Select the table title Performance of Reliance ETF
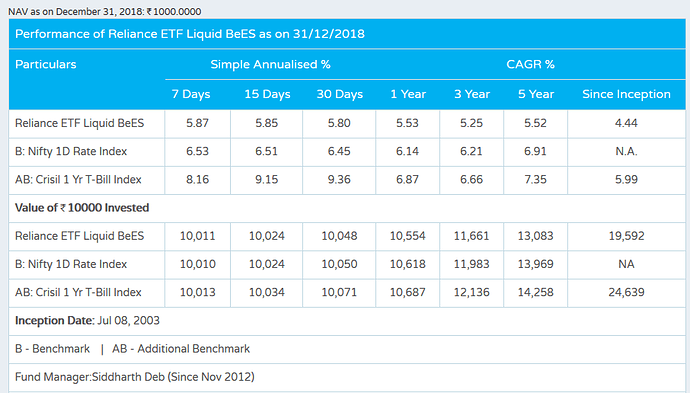 coord(190,34)
